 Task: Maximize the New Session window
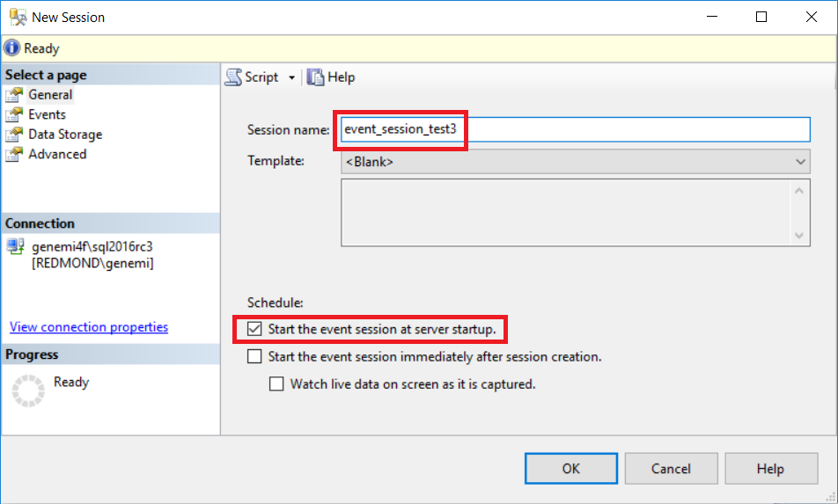761,17
